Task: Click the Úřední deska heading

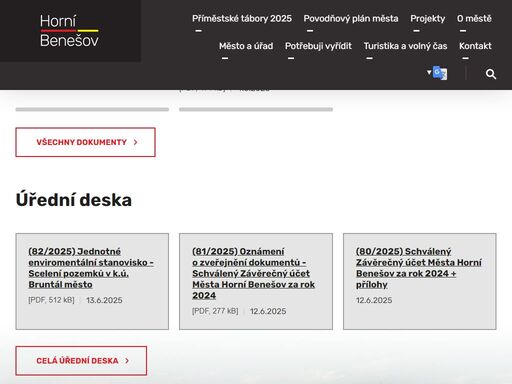Action: click(74, 200)
